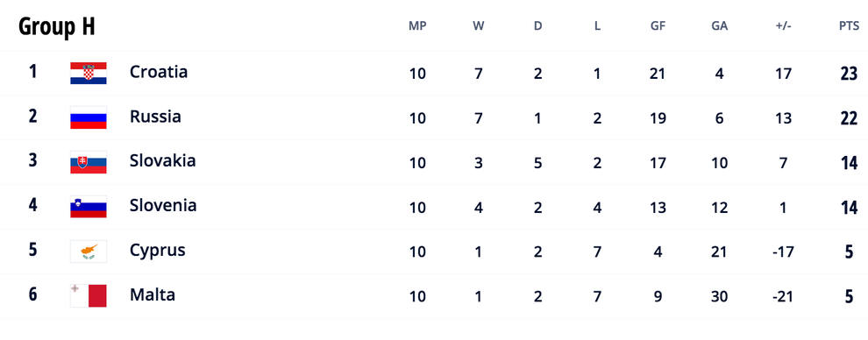Open the Russia team link
868x340 pixels.
pyautogui.click(x=155, y=117)
